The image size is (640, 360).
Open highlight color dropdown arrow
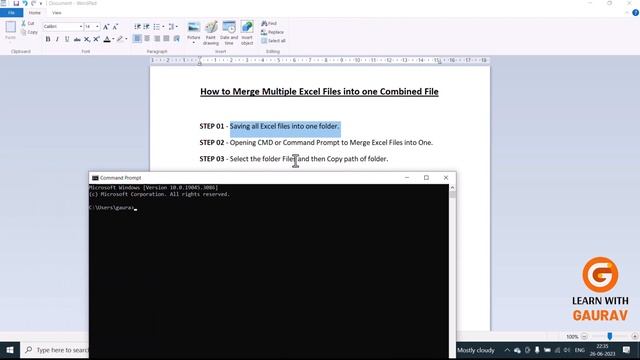[126, 39]
